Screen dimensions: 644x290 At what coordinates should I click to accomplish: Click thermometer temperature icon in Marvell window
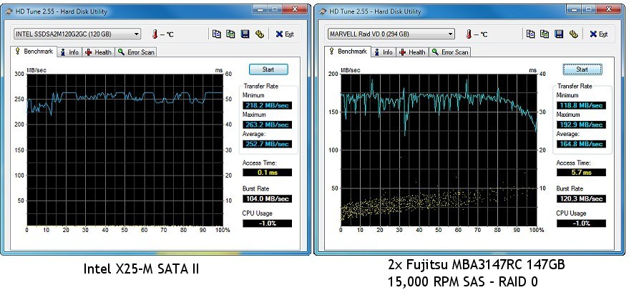click(469, 34)
